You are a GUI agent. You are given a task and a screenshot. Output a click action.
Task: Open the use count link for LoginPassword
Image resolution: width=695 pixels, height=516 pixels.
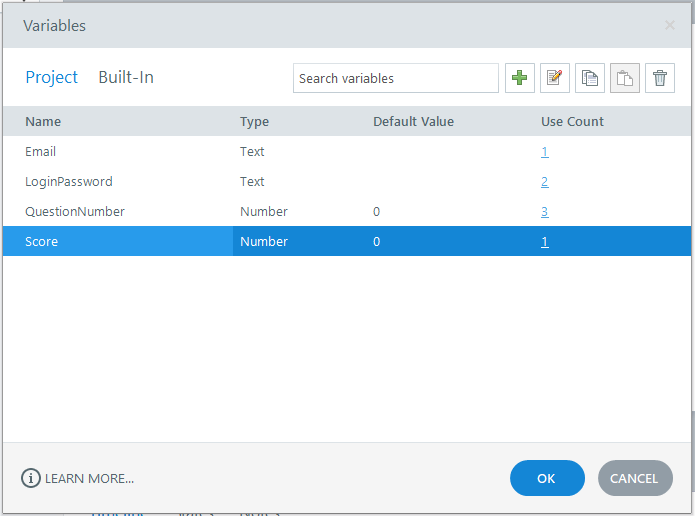(x=545, y=182)
